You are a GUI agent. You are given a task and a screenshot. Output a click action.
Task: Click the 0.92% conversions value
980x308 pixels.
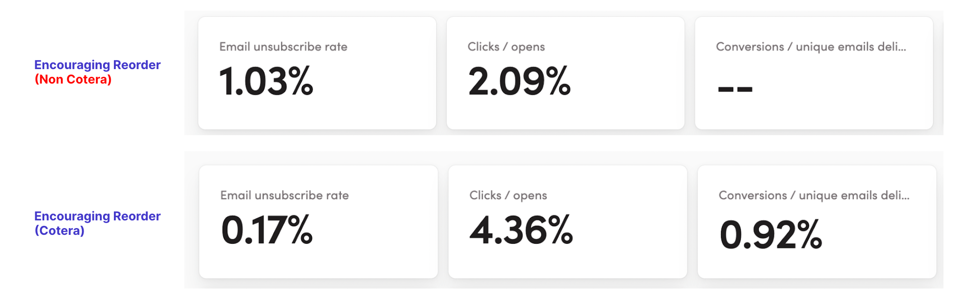coord(771,234)
